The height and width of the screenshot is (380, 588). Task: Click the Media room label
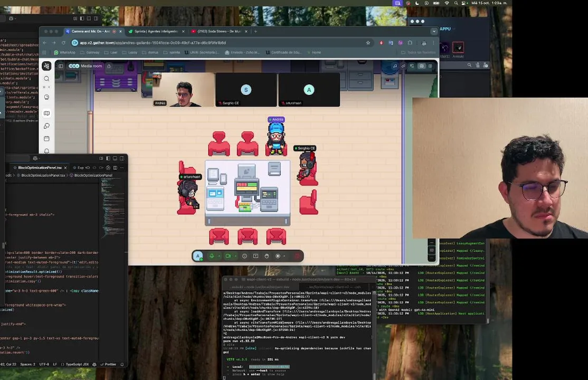pyautogui.click(x=91, y=66)
